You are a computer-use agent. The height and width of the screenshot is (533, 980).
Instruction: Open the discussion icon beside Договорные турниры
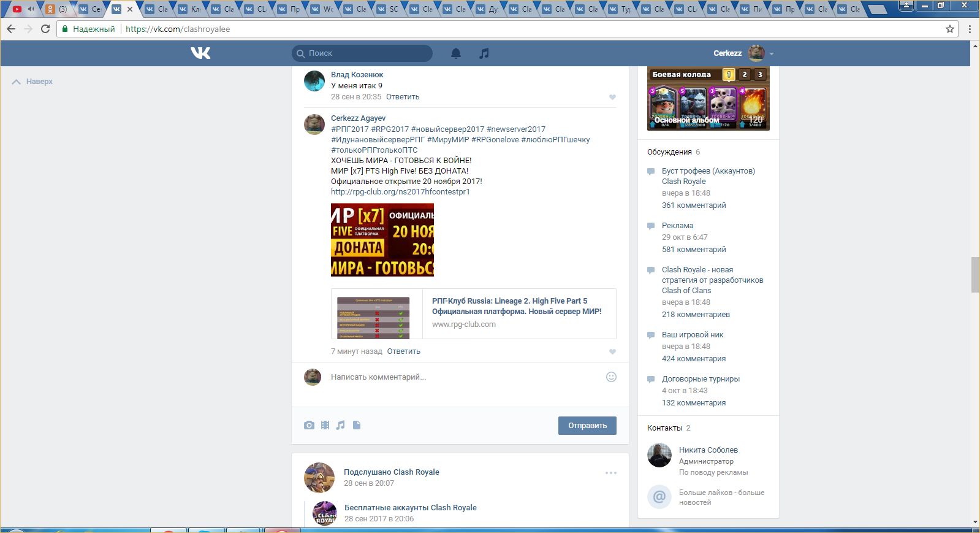651,379
